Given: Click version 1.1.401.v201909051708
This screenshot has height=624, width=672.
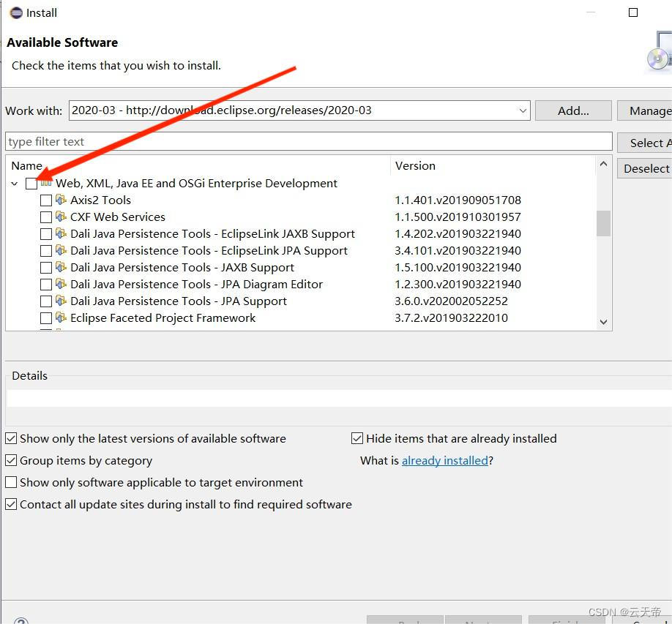Looking at the screenshot, I should click(458, 200).
